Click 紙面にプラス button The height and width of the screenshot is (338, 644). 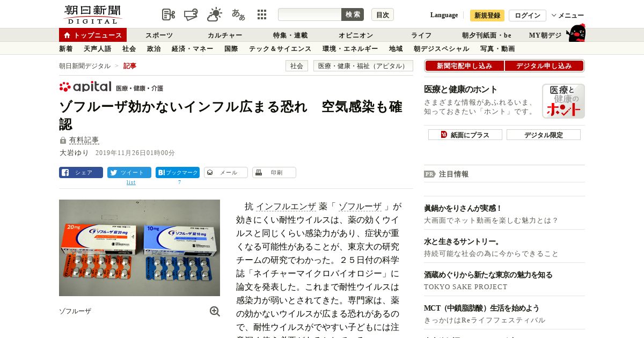[x=465, y=135]
